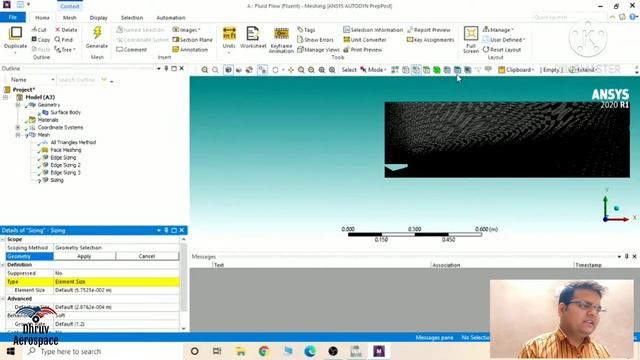Click the Generate mesh lightning icon

[97, 33]
